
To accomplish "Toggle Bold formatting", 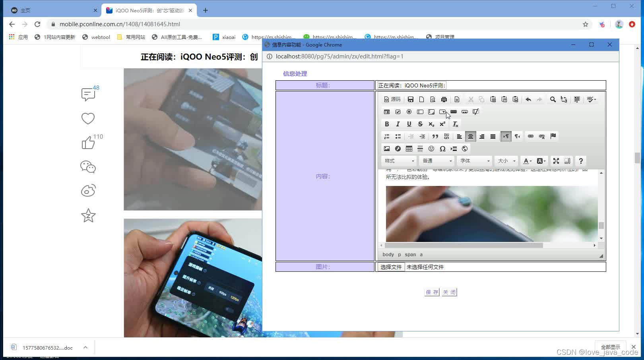I will [387, 124].
